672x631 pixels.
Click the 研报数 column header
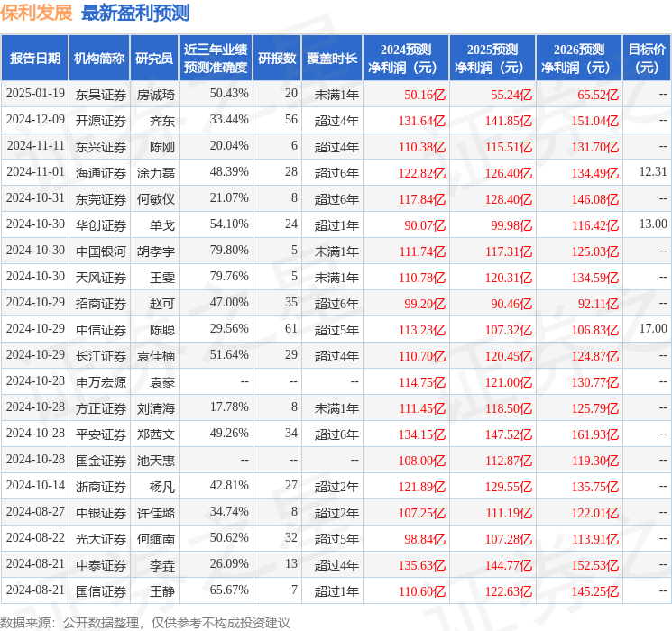coord(277,58)
